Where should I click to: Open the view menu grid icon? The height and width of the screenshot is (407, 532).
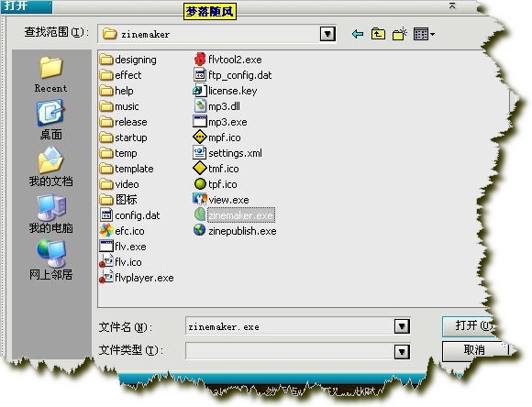pyautogui.click(x=424, y=34)
